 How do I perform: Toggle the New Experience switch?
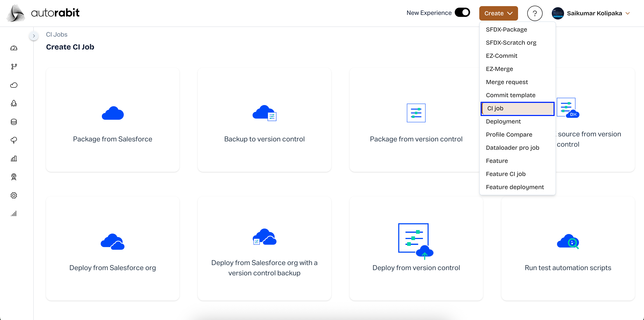tap(462, 12)
